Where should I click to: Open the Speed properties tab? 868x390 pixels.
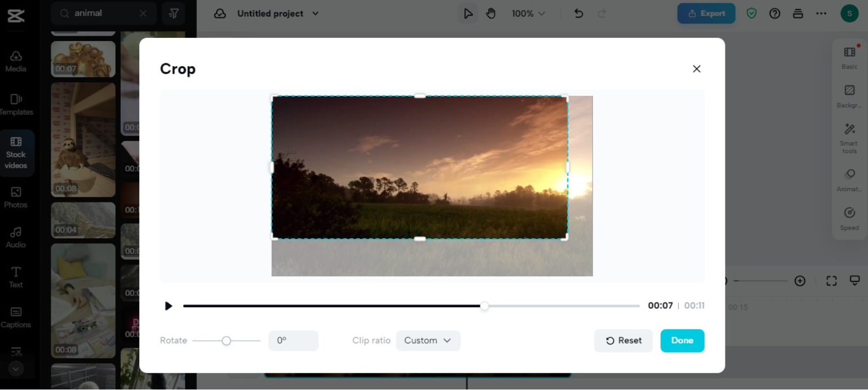(x=849, y=219)
